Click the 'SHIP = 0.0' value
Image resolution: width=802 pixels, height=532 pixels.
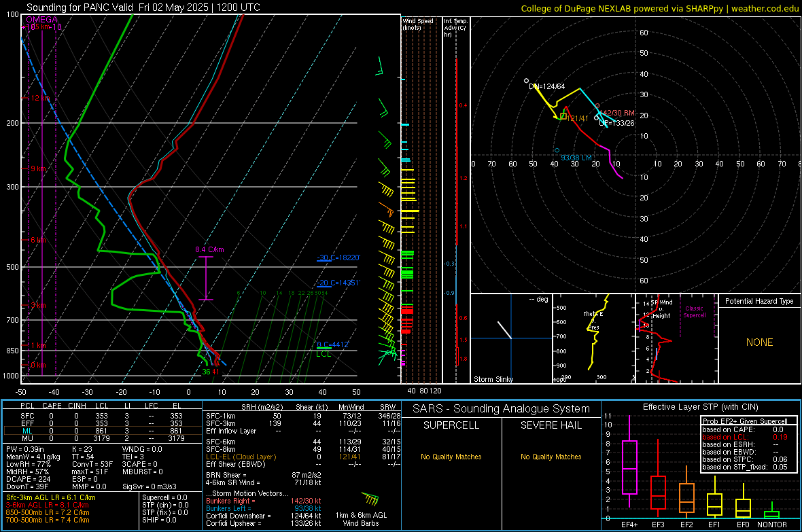159,520
